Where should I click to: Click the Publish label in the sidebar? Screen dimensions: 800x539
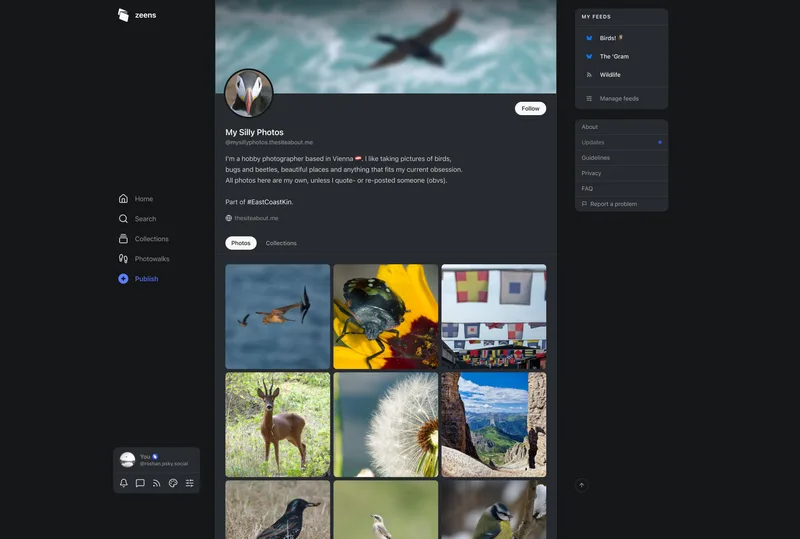pyautogui.click(x=146, y=279)
